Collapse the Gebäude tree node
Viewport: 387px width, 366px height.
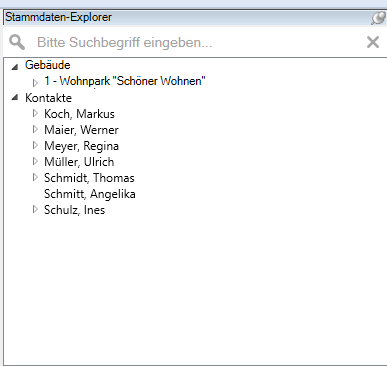[15, 67]
